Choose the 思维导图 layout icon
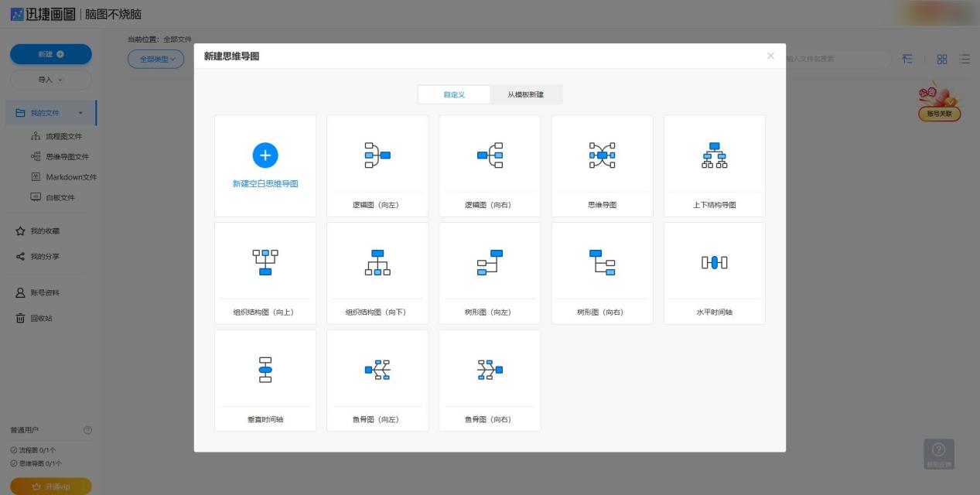980x495 pixels. point(602,155)
